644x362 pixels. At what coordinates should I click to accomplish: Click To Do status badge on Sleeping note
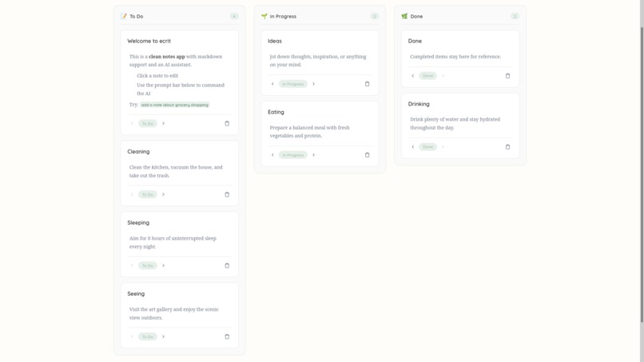click(148, 266)
